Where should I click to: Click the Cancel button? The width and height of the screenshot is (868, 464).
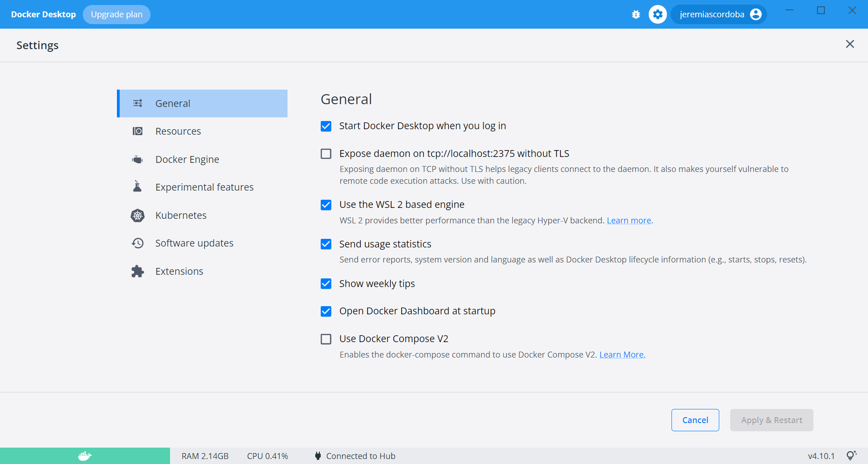[x=695, y=420]
